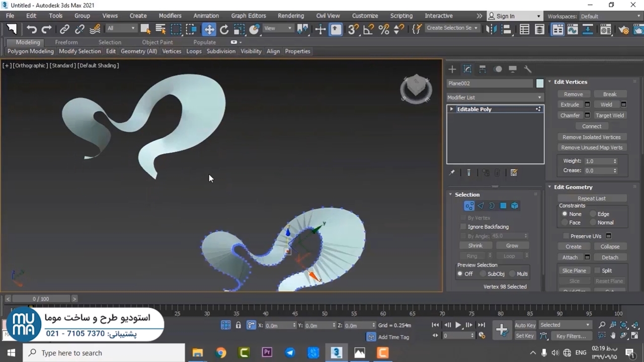This screenshot has height=362, width=644.
Task: Expand the Editable Poly stack entry
Action: (452, 109)
